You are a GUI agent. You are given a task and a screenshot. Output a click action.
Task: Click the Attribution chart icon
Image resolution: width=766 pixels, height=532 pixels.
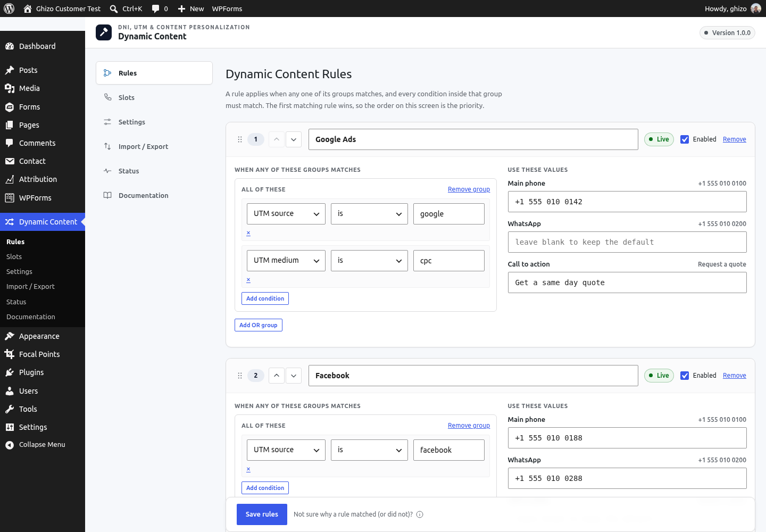(x=10, y=179)
